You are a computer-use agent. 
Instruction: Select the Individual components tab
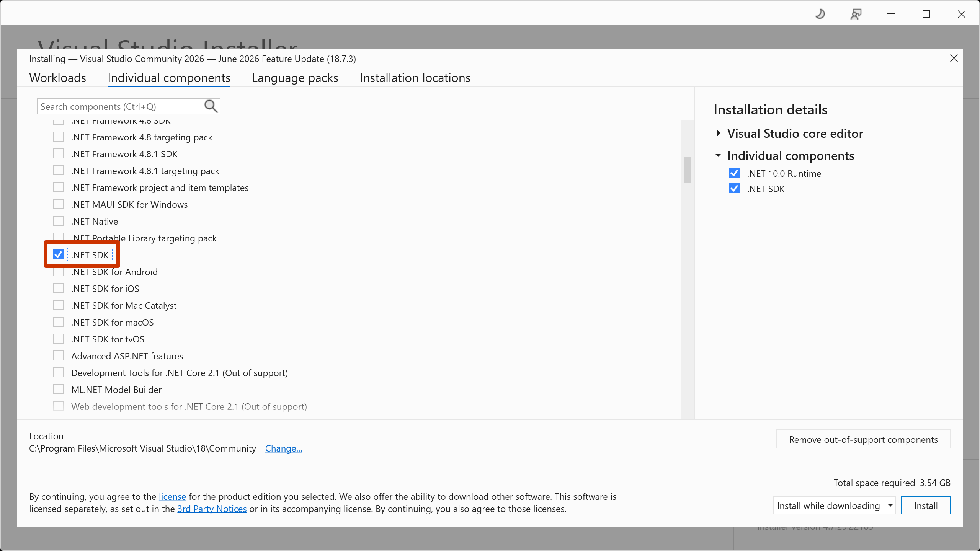tap(169, 78)
